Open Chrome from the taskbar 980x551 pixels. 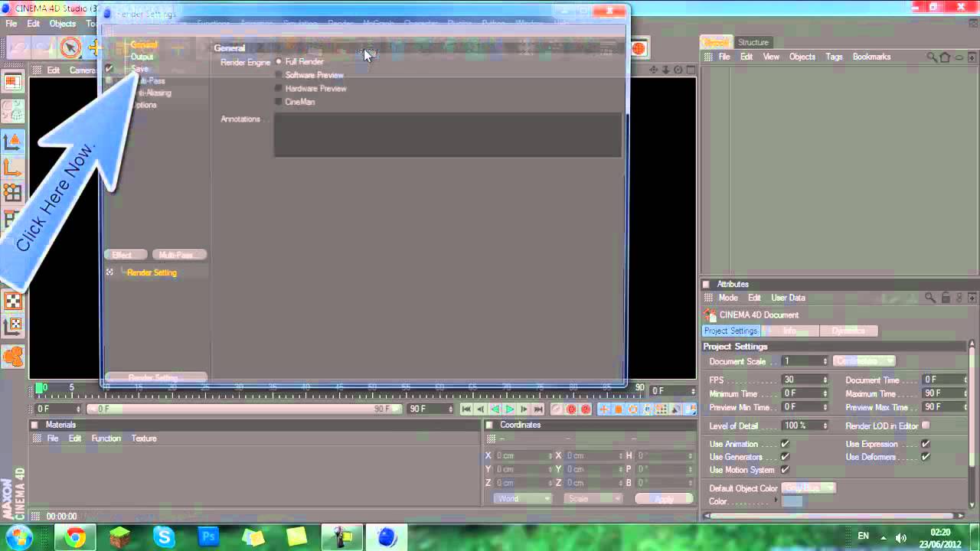click(x=75, y=537)
